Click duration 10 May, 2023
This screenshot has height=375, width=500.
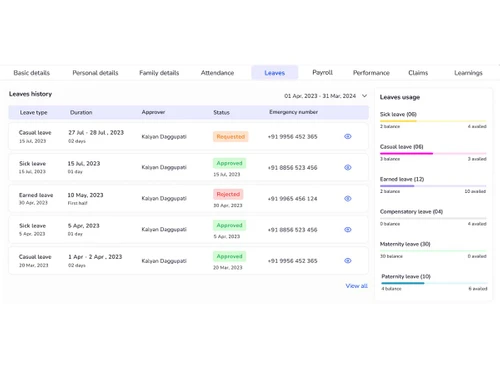coord(85,195)
